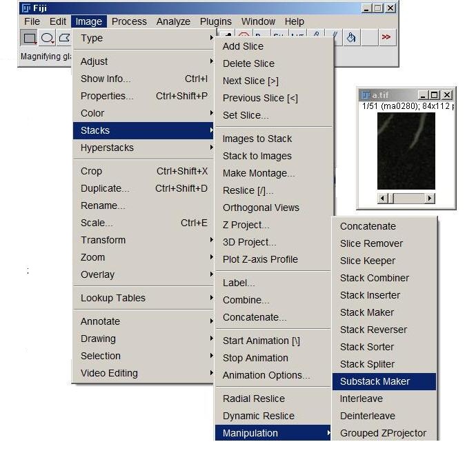Open the Process menu

[129, 21]
